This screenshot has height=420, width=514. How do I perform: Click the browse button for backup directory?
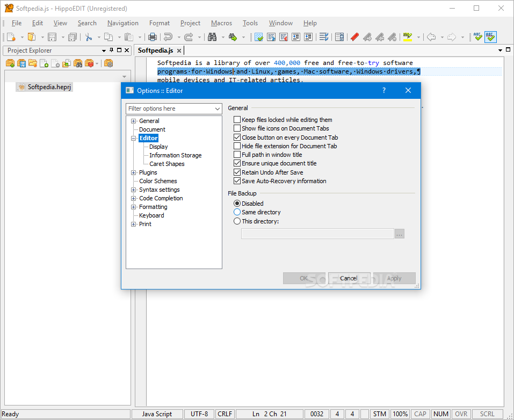[x=399, y=234]
